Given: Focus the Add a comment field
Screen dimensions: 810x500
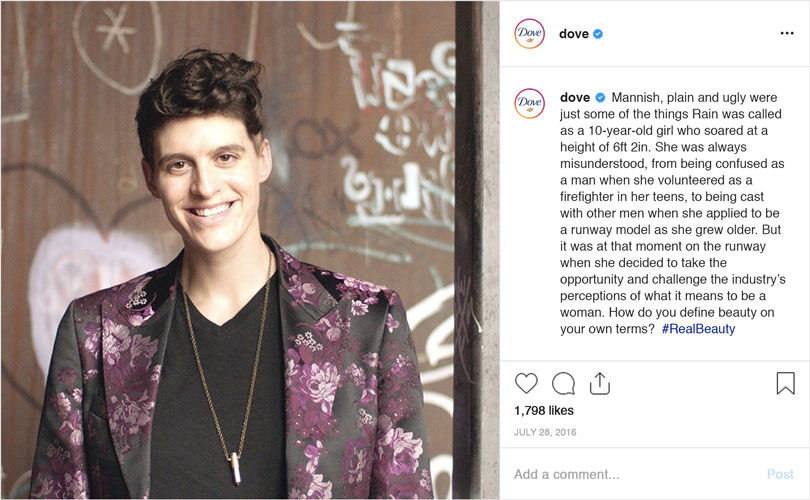Looking at the screenshot, I should pyautogui.click(x=635, y=474).
